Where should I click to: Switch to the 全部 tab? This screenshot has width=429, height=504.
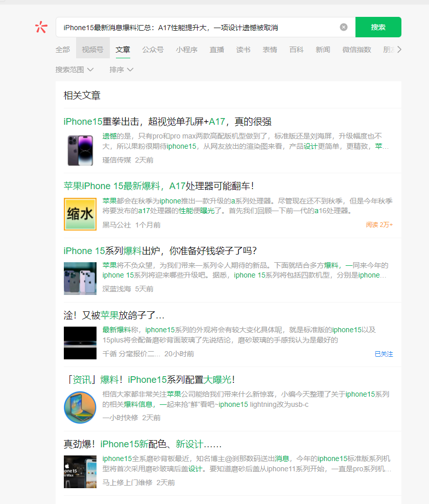[x=63, y=50]
